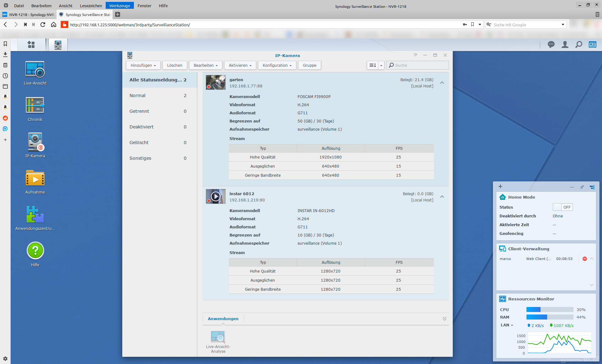602x364 pixels.
Task: Collapse the instar 6012 camera details
Action: click(x=442, y=197)
